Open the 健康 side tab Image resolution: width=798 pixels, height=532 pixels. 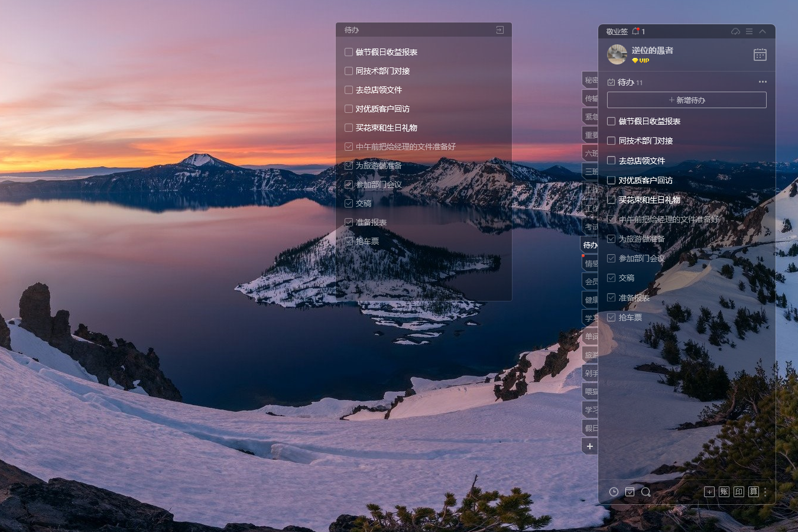point(590,300)
